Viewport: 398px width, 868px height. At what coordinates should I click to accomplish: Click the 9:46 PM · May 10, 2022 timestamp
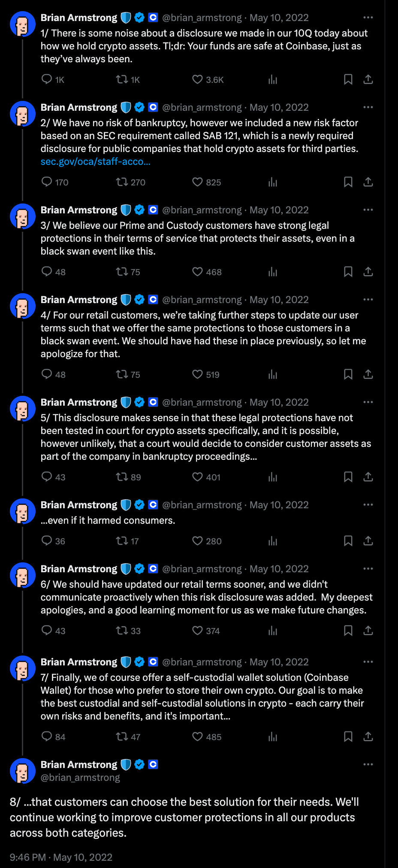tap(61, 857)
